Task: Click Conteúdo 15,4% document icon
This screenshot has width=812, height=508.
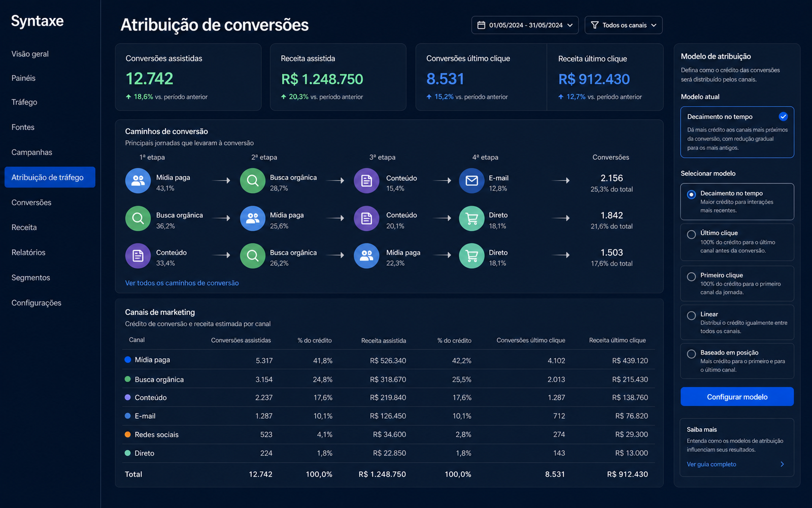Action: [366, 181]
